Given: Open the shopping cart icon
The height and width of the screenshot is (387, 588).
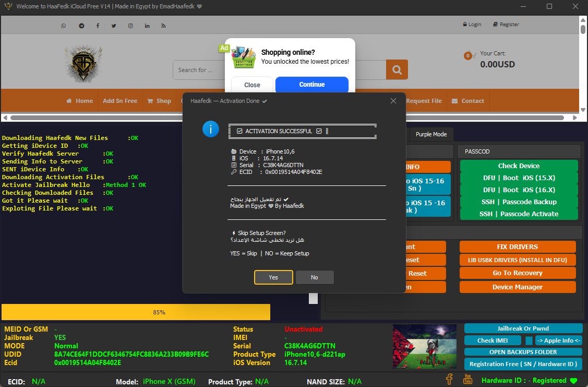Looking at the screenshot, I should coord(468,56).
